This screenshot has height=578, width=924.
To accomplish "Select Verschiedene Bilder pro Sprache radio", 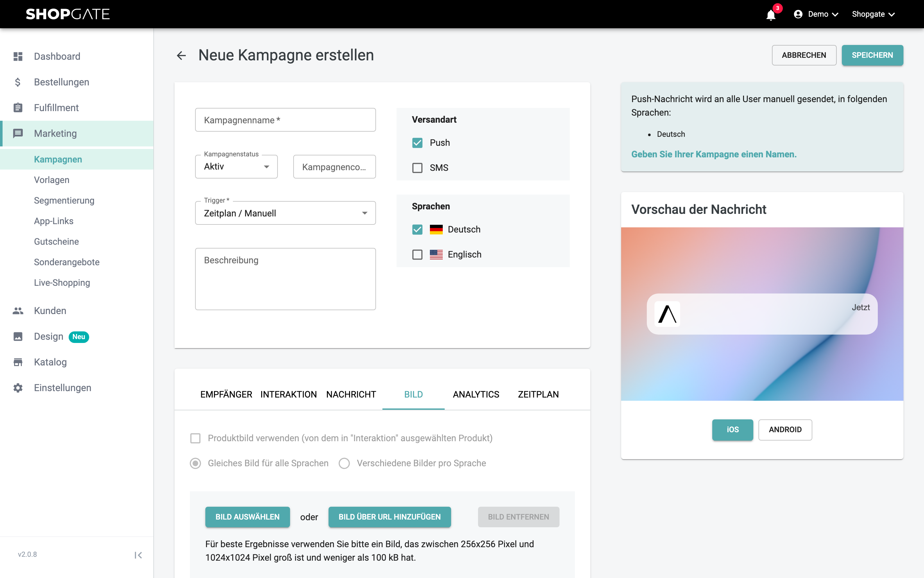I will (x=344, y=463).
